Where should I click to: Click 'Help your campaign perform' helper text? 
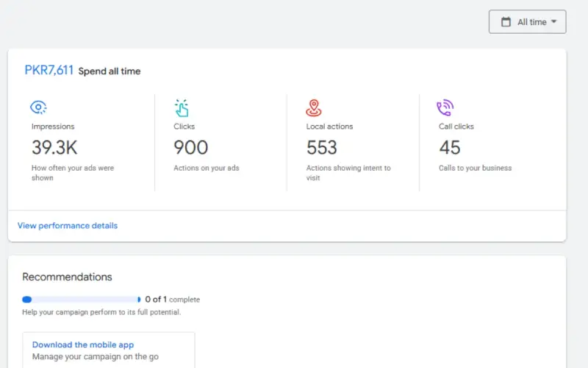click(101, 312)
